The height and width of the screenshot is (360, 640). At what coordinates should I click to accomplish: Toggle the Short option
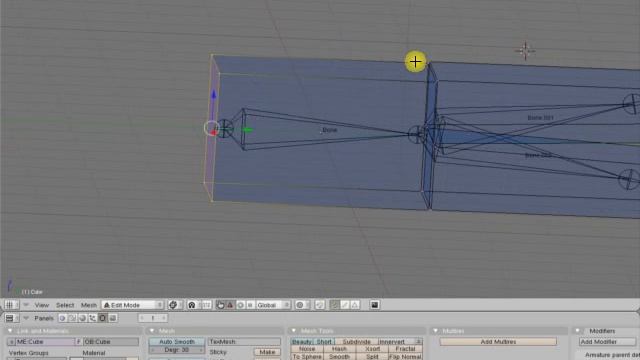(324, 342)
